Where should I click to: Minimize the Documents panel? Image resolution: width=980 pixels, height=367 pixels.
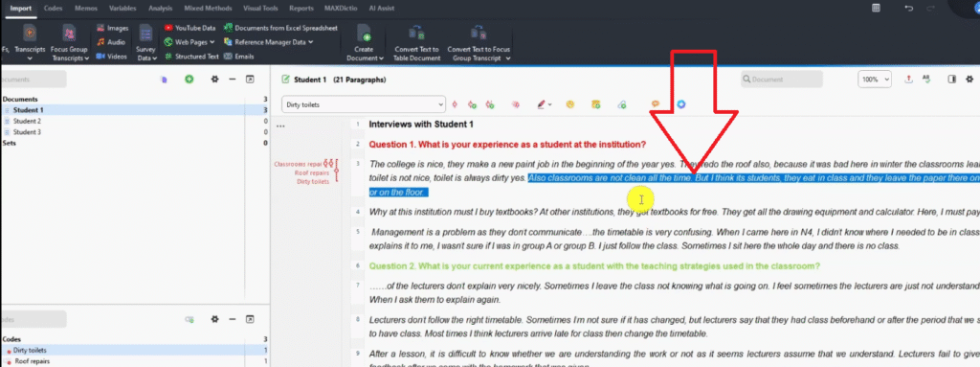[233, 80]
